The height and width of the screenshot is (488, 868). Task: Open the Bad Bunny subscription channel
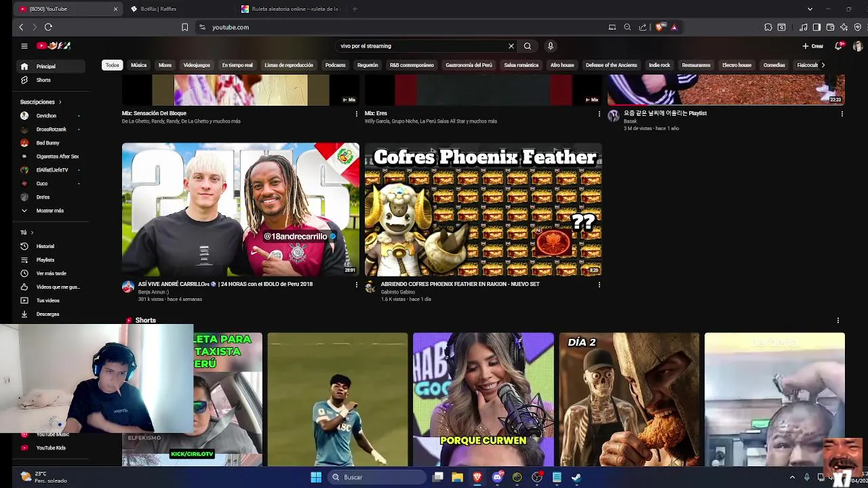(51, 143)
